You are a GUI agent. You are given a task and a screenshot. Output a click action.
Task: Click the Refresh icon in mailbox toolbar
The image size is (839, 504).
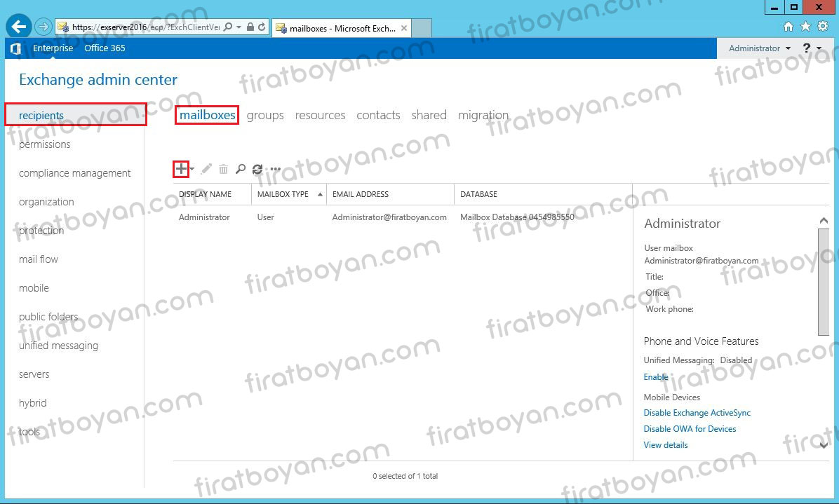[x=257, y=169]
